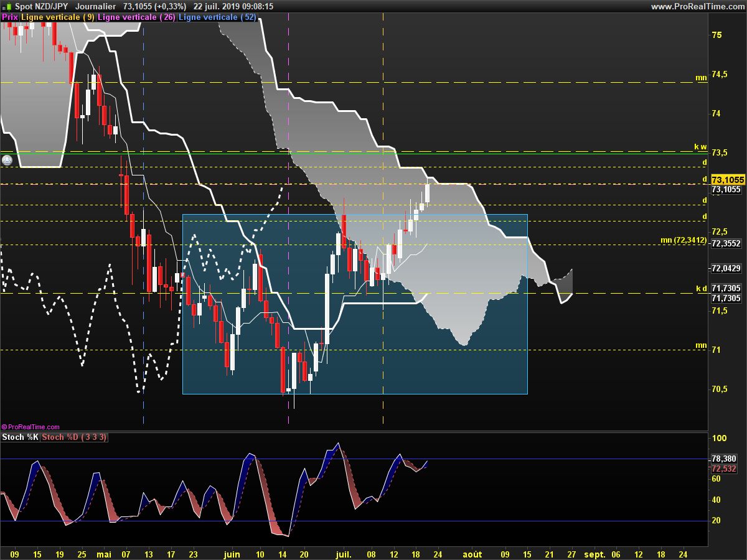Image resolution: width=747 pixels, height=560 pixels.
Task: Click the 70,5 price axis value
Action: point(720,389)
